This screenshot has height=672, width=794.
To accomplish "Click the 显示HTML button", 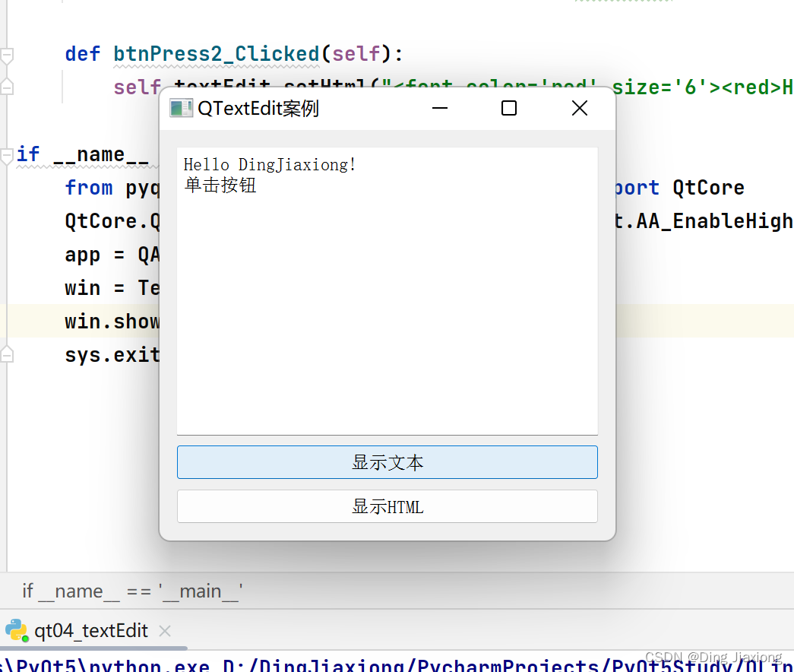I will [388, 506].
